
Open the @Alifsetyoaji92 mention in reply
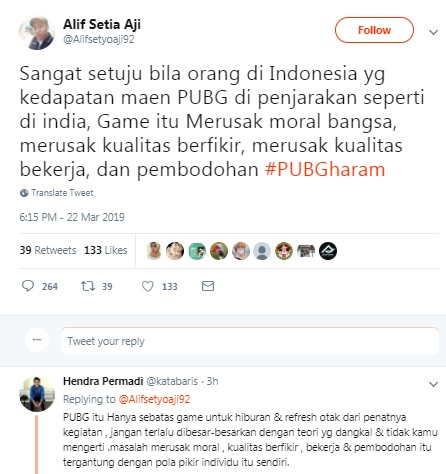(x=154, y=399)
